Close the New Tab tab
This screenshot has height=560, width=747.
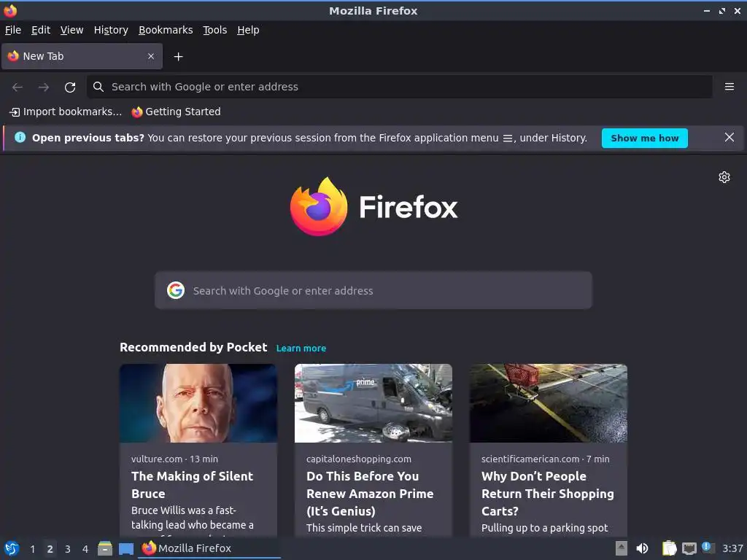[151, 56]
